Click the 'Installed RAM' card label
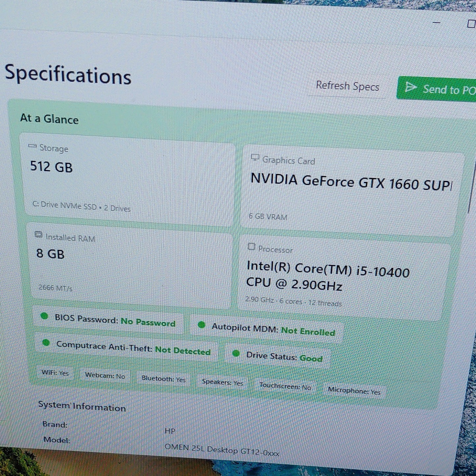 pos(70,238)
